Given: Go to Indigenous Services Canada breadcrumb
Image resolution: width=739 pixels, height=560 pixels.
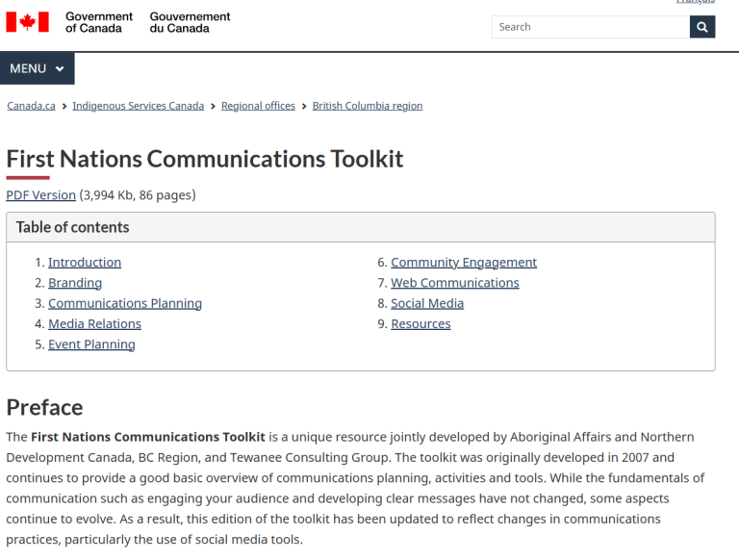Looking at the screenshot, I should pos(139,106).
